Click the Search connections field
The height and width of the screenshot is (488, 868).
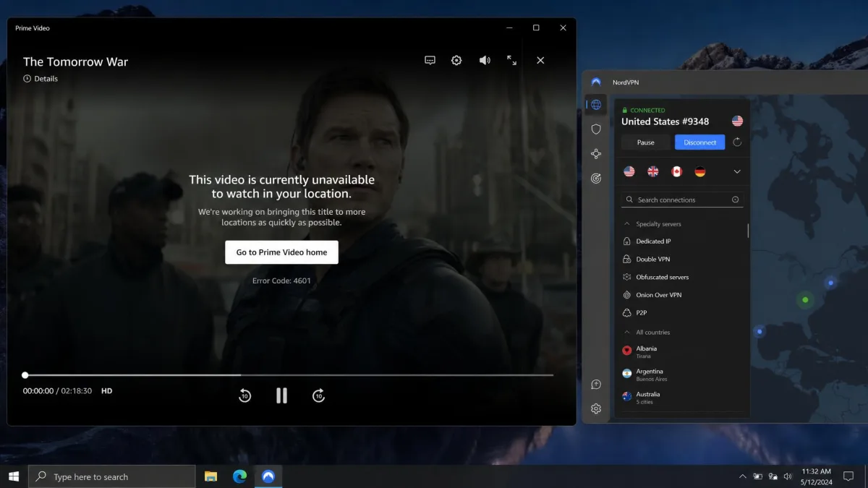pos(682,200)
